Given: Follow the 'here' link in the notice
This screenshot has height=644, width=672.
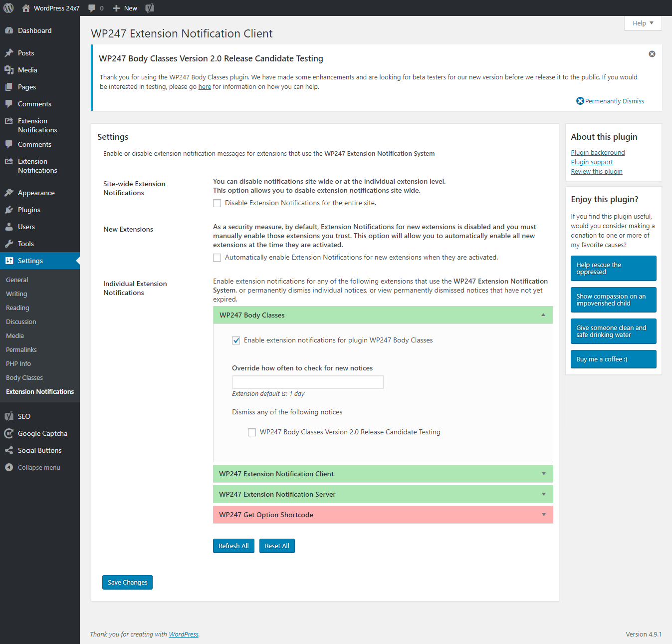Looking at the screenshot, I should [x=205, y=87].
